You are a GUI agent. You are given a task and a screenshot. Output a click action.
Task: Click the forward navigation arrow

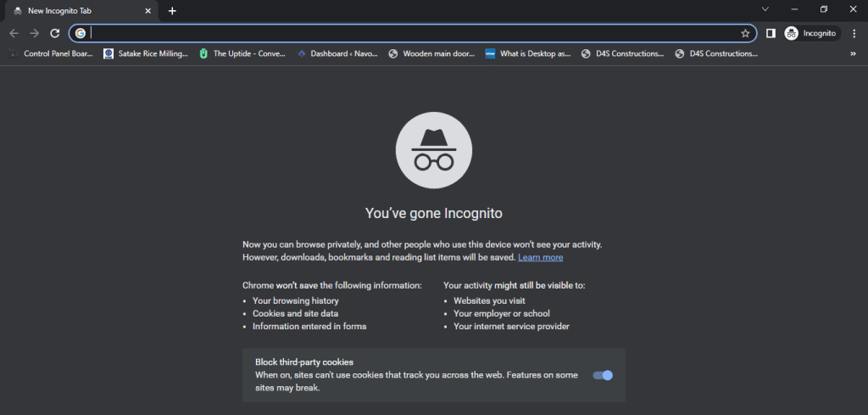[x=35, y=33]
